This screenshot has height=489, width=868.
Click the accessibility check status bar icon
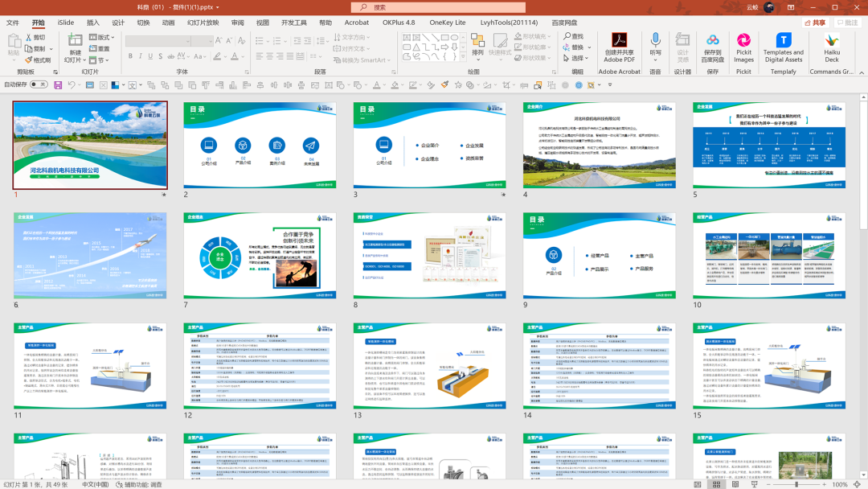tap(138, 484)
